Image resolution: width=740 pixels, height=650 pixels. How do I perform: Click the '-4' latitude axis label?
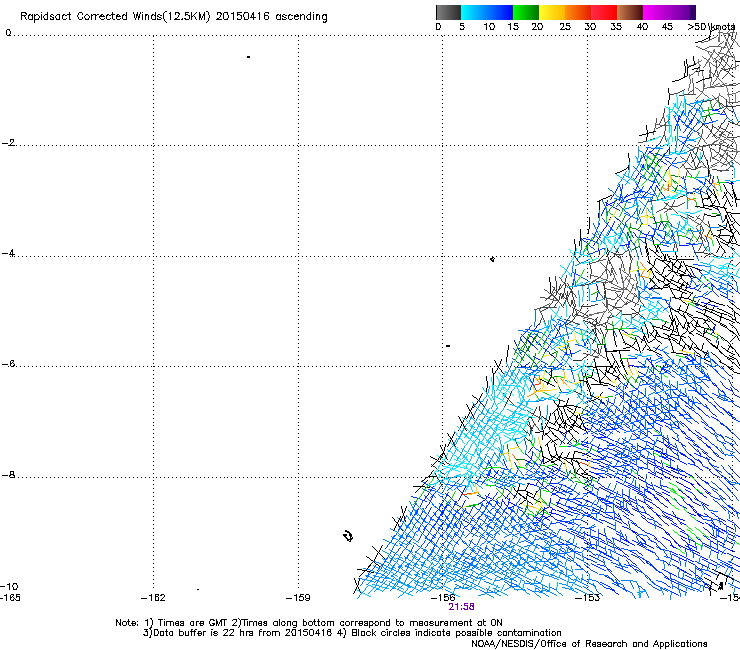(x=9, y=253)
